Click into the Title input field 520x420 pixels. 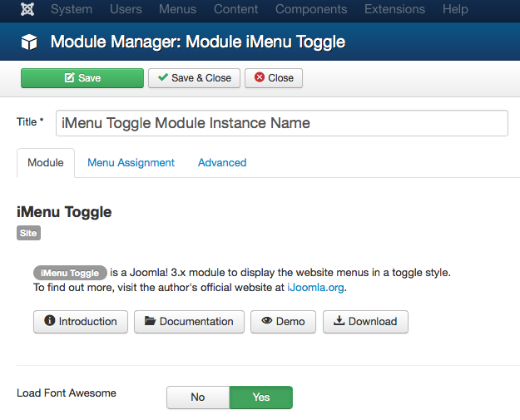(282, 123)
